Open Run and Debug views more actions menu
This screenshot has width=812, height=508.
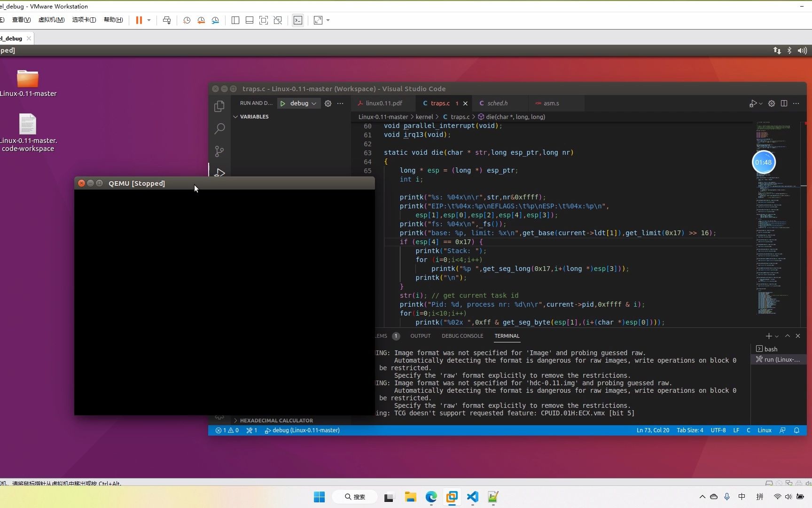coord(340,103)
